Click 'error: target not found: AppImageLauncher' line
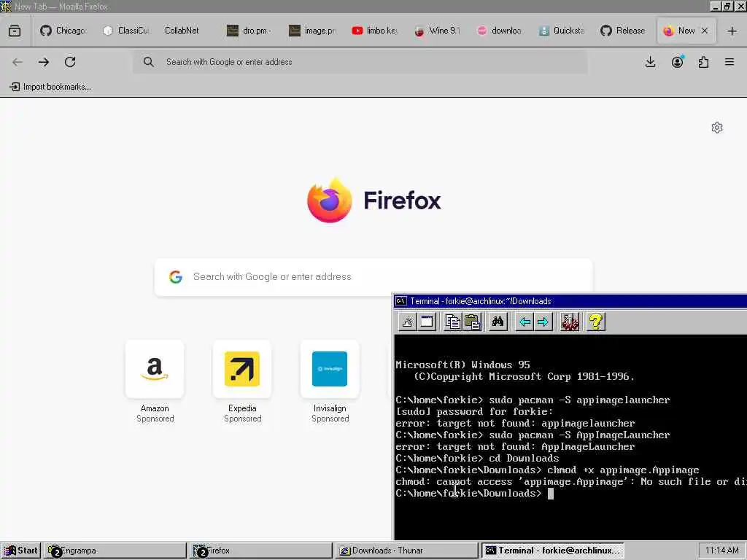 pos(515,447)
